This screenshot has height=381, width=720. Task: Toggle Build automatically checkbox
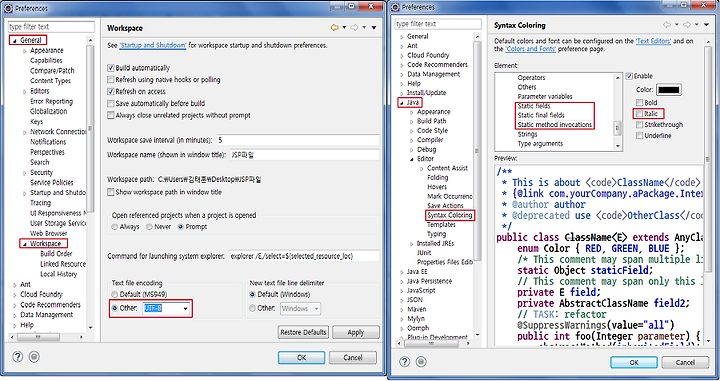point(110,68)
